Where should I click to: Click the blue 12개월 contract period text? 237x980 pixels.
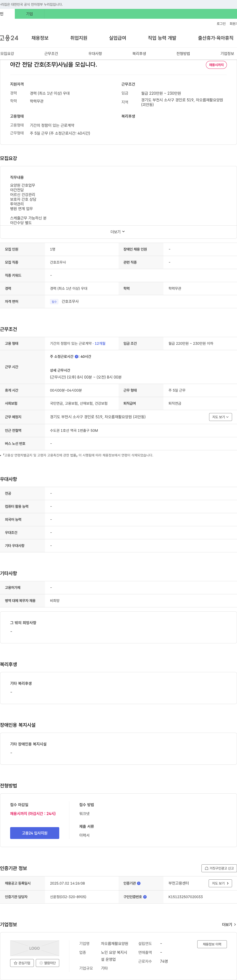click(x=100, y=344)
